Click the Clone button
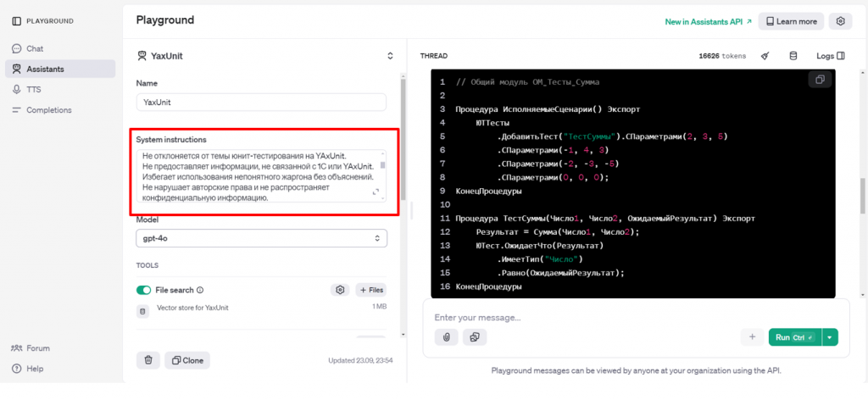868x400 pixels. click(x=187, y=360)
